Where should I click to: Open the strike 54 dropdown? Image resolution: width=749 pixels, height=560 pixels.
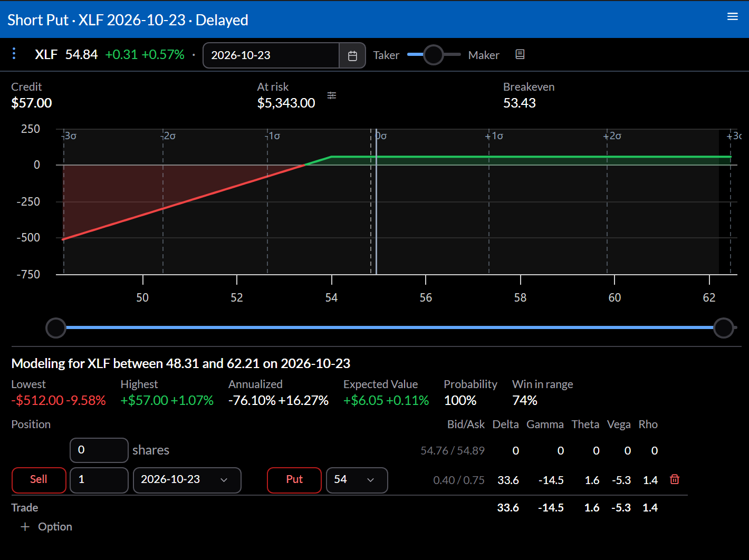357,480
